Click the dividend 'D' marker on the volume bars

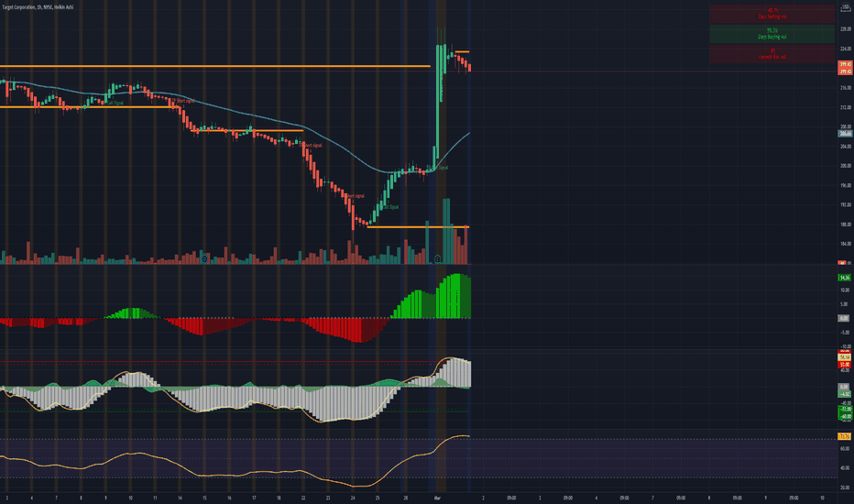(204, 258)
